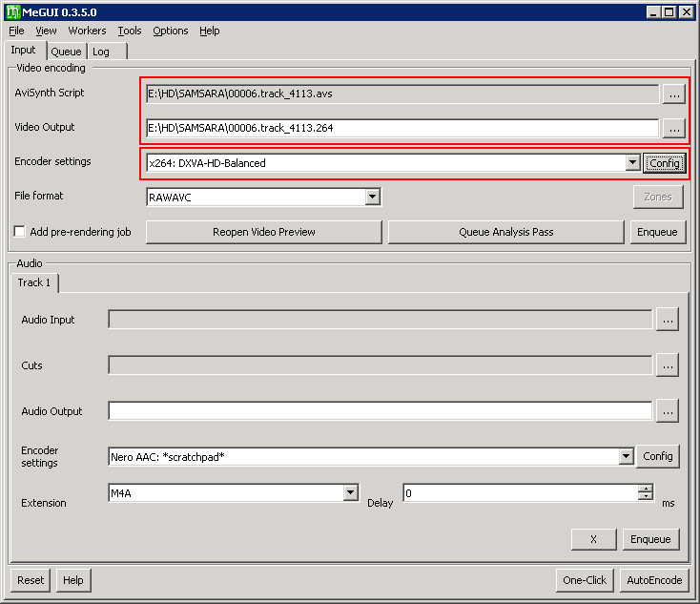
Task: Expand video Encoder settings dropdown
Action: point(632,163)
